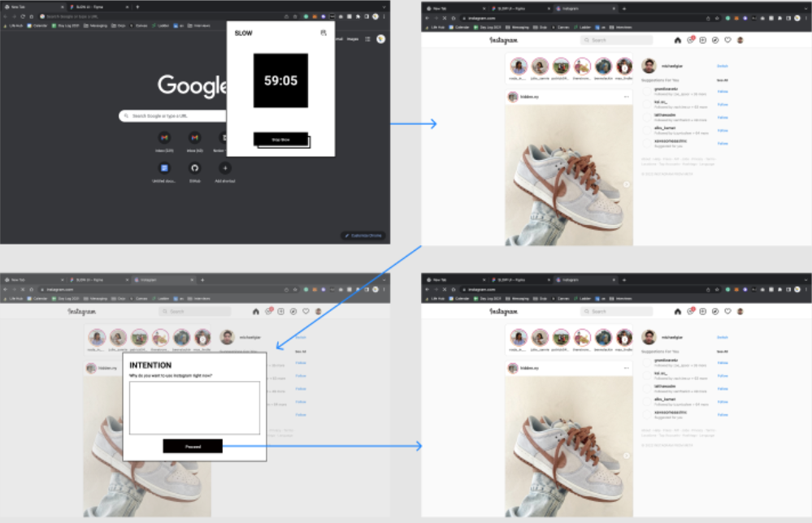The image size is (812, 523).
Task: Open settings icon in the SLOW popup
Action: tap(323, 32)
